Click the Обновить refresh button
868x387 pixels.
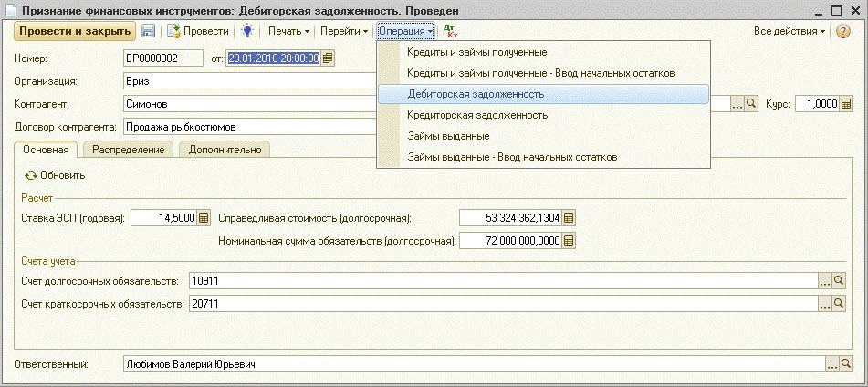(x=55, y=175)
